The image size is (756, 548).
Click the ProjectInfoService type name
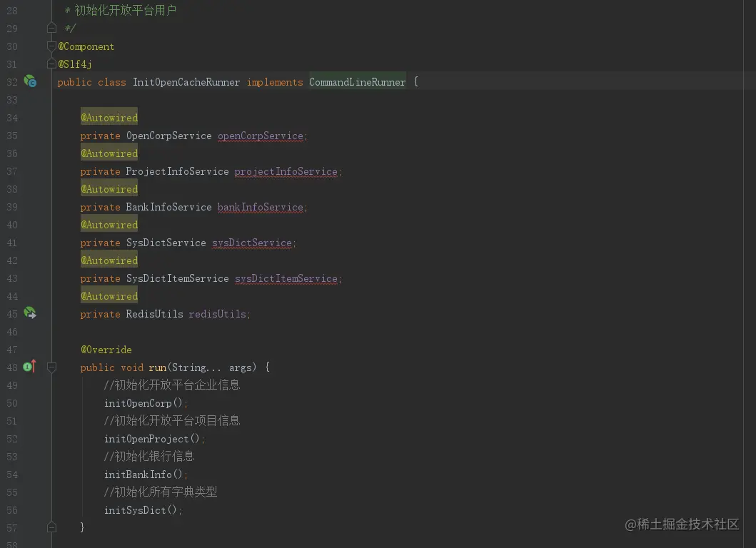178,171
